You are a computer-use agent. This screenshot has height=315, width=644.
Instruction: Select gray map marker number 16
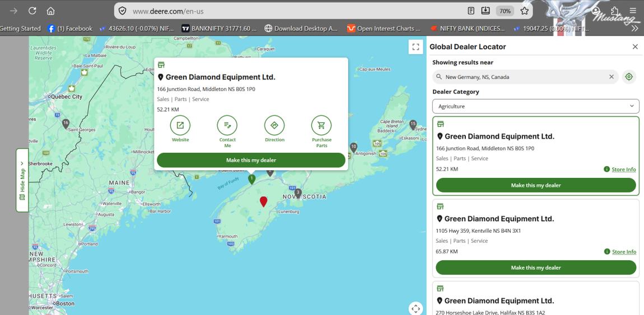(66, 124)
